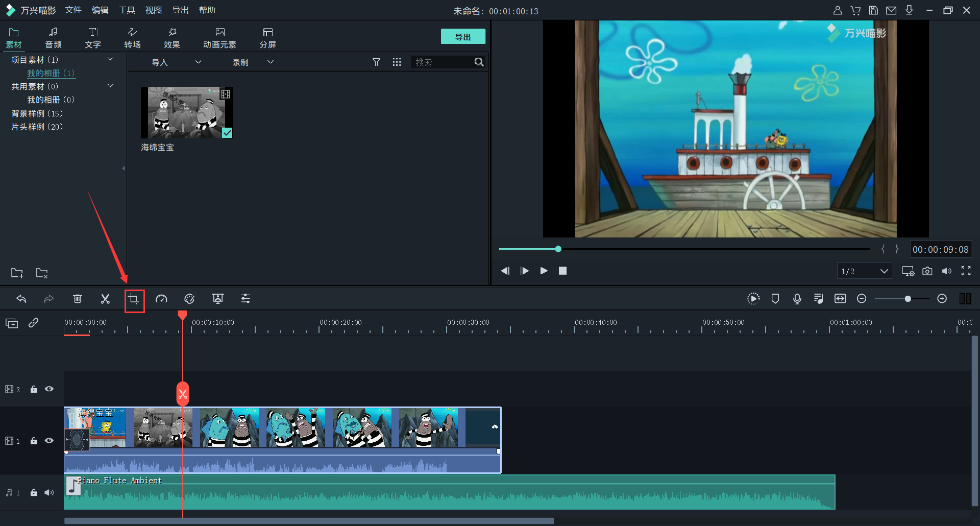Image resolution: width=980 pixels, height=526 pixels.
Task: Undo the last edit action
Action: point(21,299)
